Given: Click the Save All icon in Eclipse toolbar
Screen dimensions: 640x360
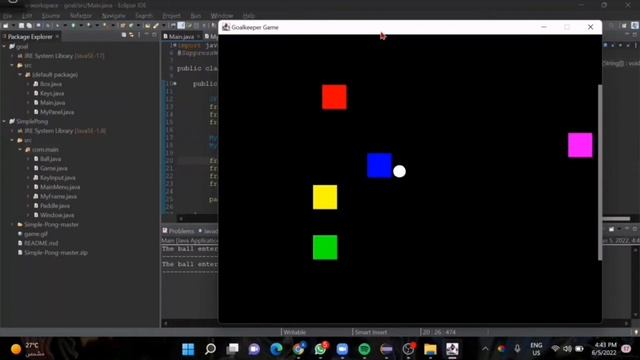Looking at the screenshot, I should coord(29,25).
